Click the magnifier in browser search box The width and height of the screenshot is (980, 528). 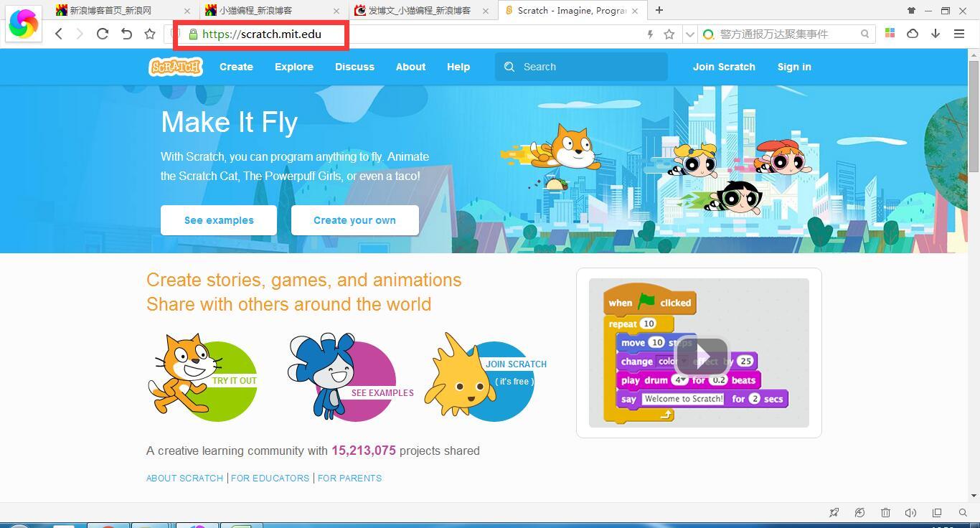[864, 34]
